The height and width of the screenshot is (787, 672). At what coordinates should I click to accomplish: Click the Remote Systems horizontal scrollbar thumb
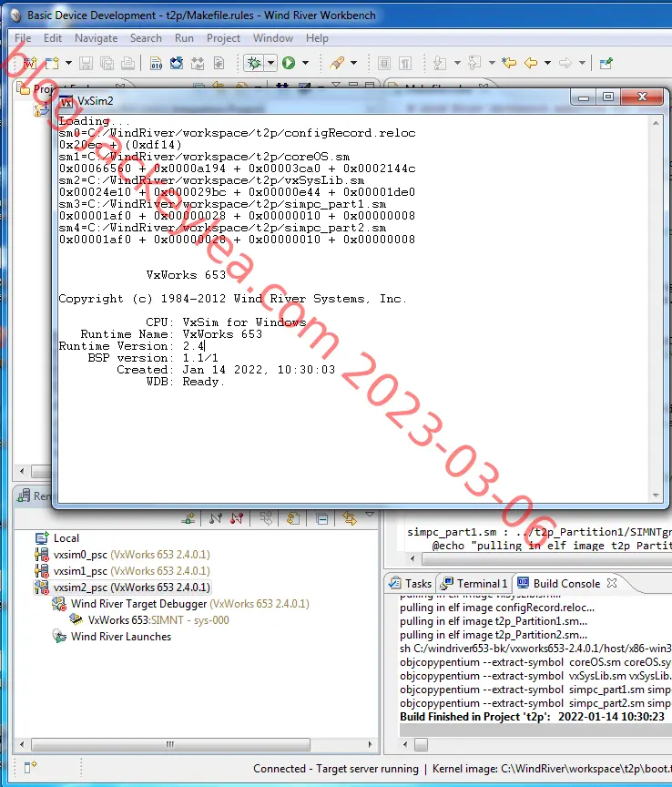(x=170, y=744)
